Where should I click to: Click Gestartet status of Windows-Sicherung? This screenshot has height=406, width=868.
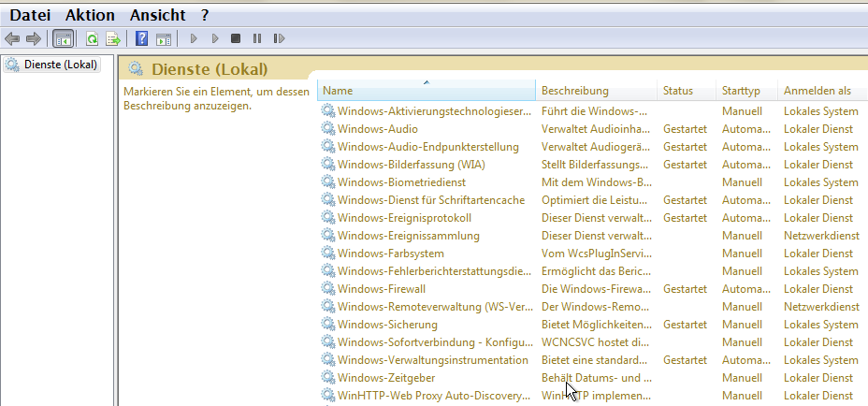685,324
